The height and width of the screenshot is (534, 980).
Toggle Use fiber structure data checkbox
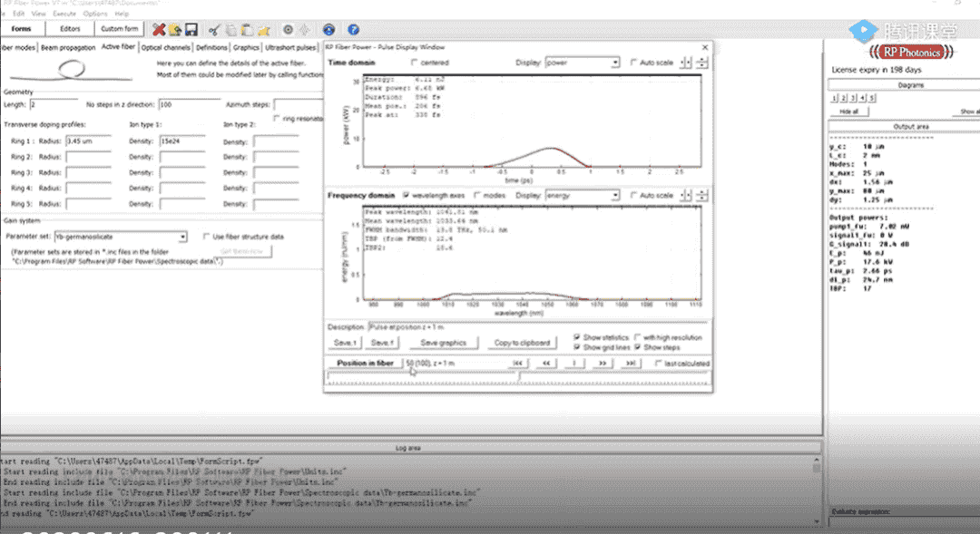(x=206, y=237)
